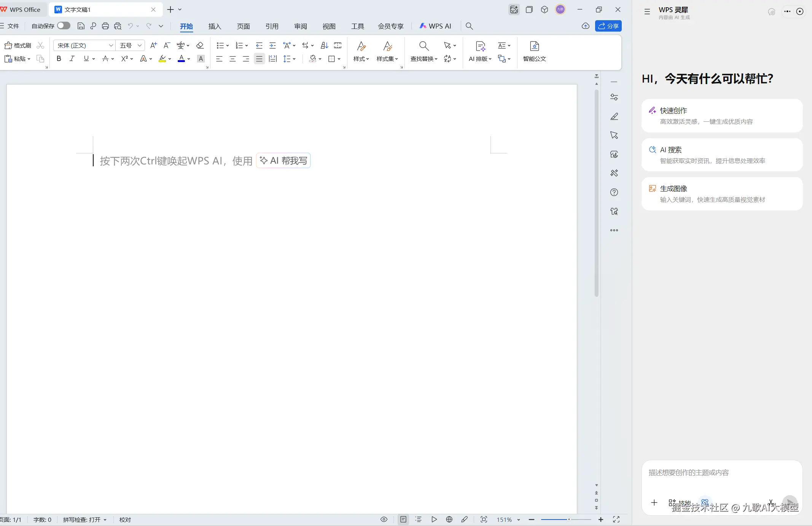812x526 pixels.
Task: Toggle reading mode eye icon in status bar
Action: point(384,520)
